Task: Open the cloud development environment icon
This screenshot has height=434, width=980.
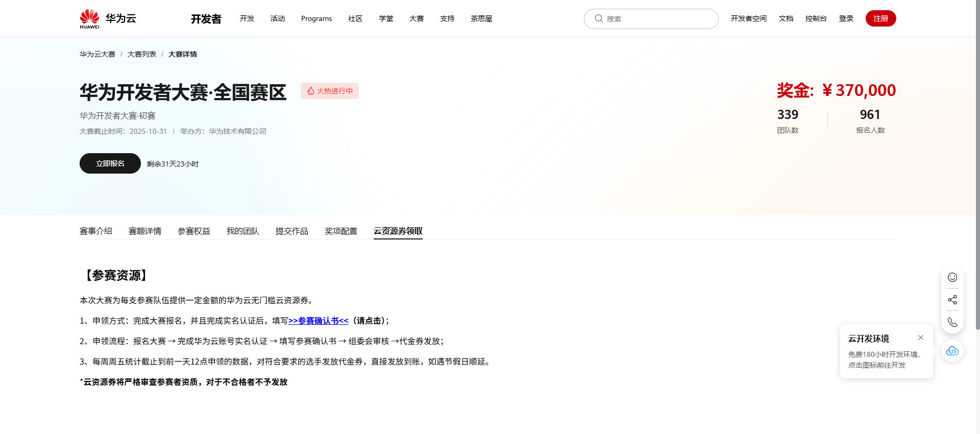Action: [x=952, y=351]
